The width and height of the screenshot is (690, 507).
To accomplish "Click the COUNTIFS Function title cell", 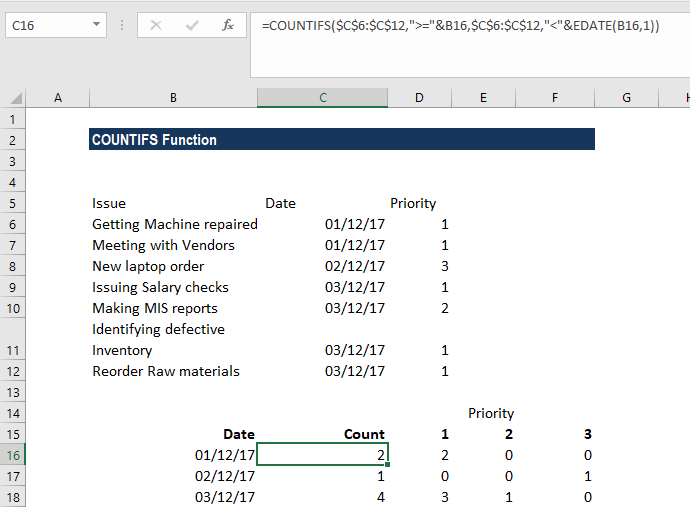I will tap(342, 140).
